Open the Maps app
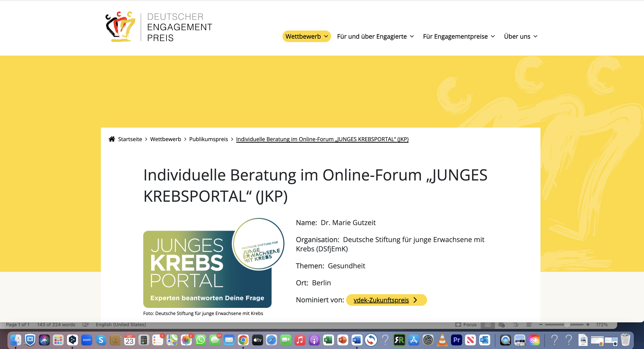The width and height of the screenshot is (644, 349). click(x=172, y=340)
